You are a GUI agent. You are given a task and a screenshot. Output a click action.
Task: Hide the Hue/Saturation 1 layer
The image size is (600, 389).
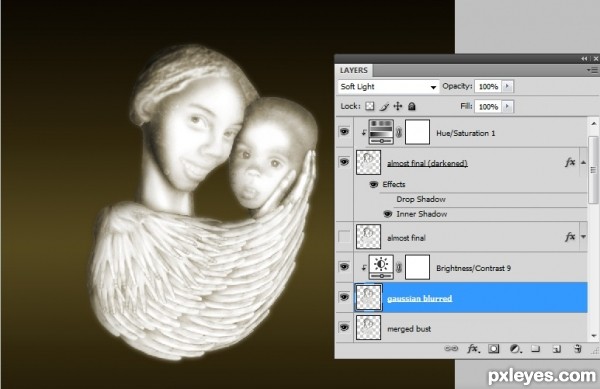click(x=344, y=132)
